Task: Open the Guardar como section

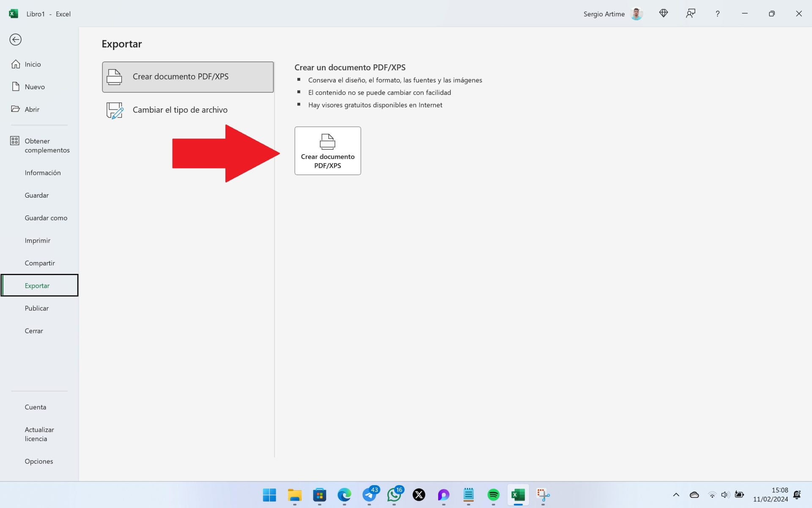Action: click(x=46, y=218)
